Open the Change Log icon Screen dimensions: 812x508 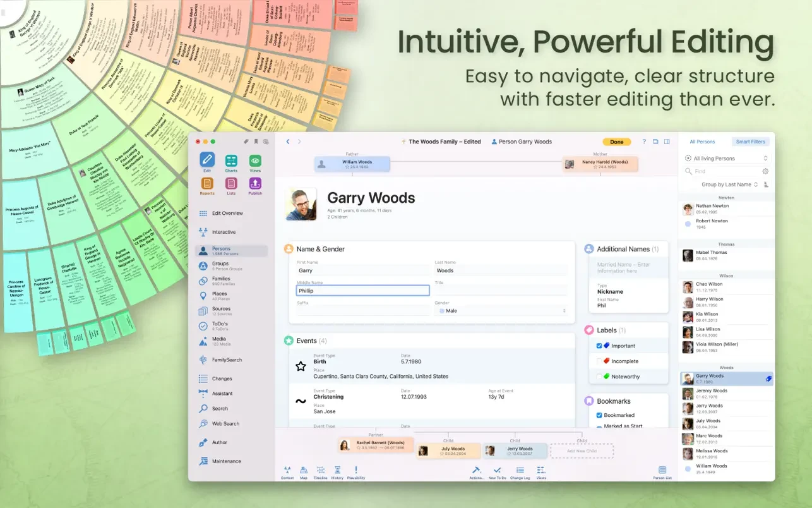[520, 470]
